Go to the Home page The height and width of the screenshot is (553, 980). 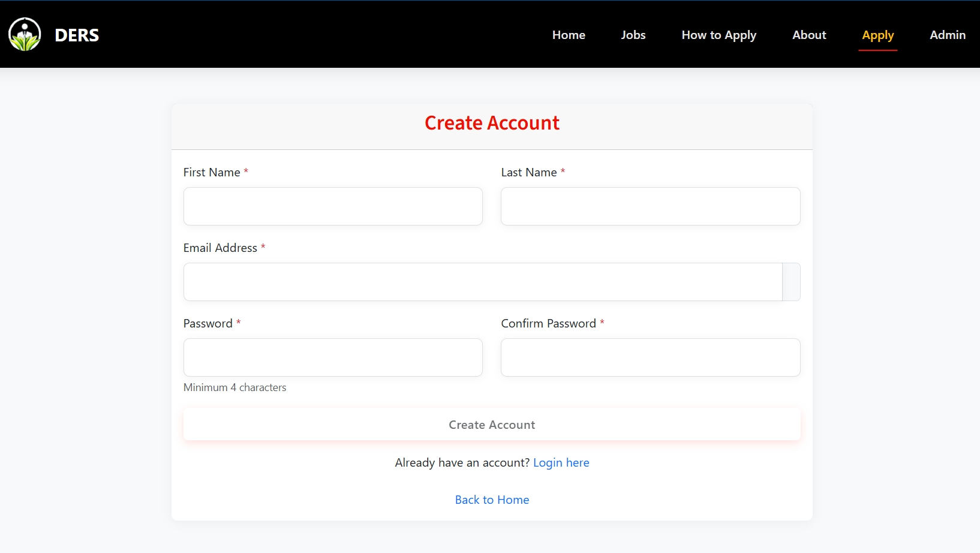(568, 35)
